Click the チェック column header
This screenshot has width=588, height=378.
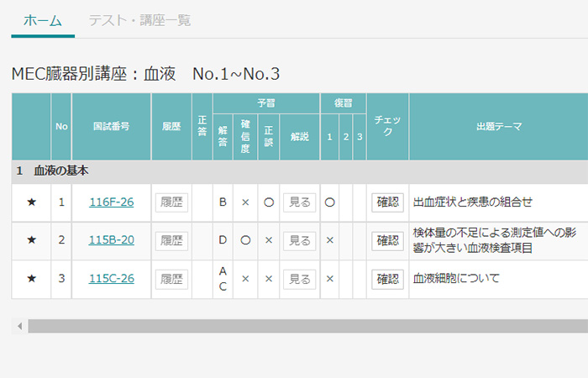click(x=388, y=127)
